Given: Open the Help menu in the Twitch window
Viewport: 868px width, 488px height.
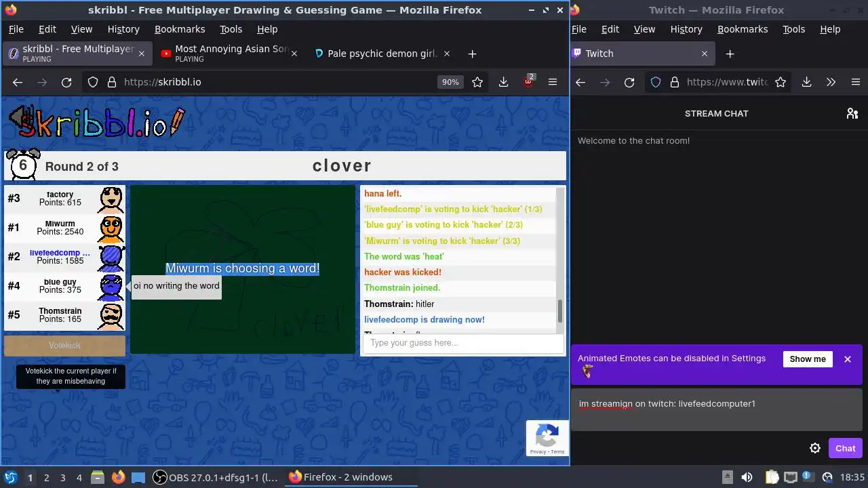Looking at the screenshot, I should point(830,29).
